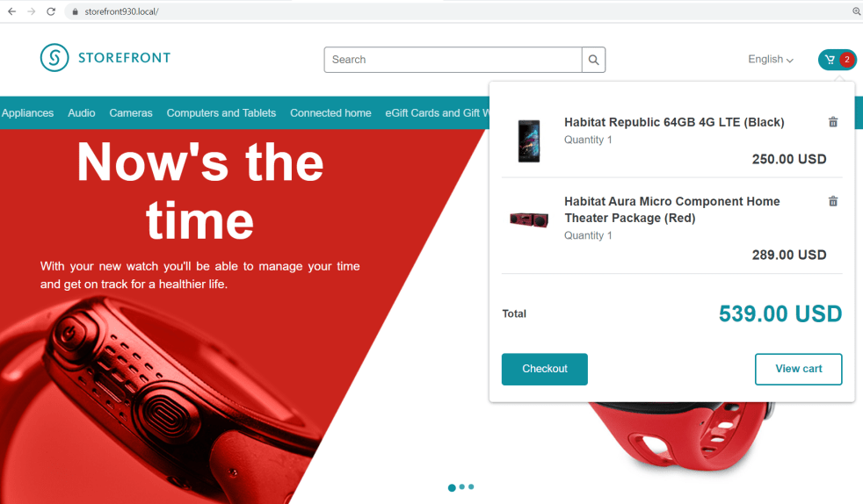Open the shopping cart icon with badge
The height and width of the screenshot is (504, 863).
click(x=838, y=60)
